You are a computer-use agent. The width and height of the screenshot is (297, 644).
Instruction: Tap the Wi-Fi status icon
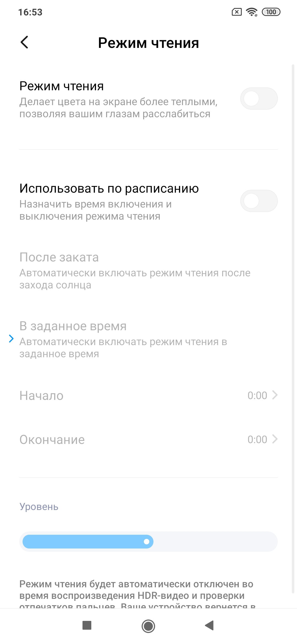252,12
